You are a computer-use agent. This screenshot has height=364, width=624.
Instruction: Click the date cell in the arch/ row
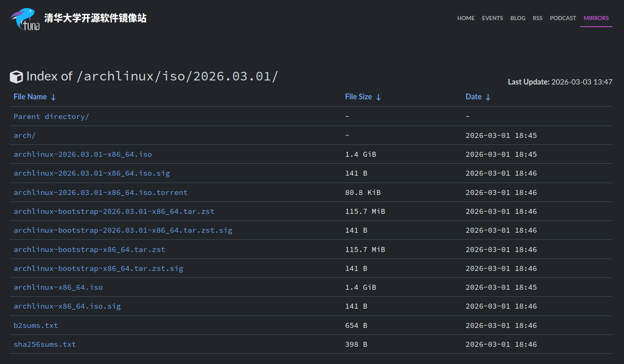pyautogui.click(x=501, y=135)
